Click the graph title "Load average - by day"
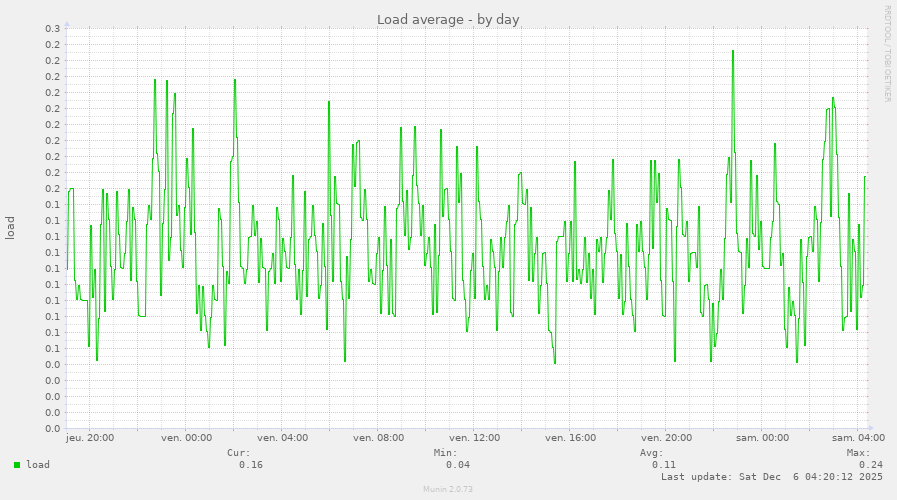This screenshot has width=897, height=500. tap(448, 19)
